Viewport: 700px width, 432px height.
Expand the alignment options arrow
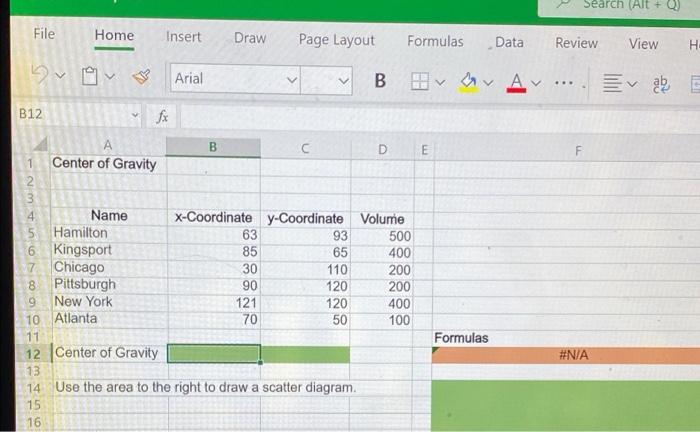coord(632,84)
